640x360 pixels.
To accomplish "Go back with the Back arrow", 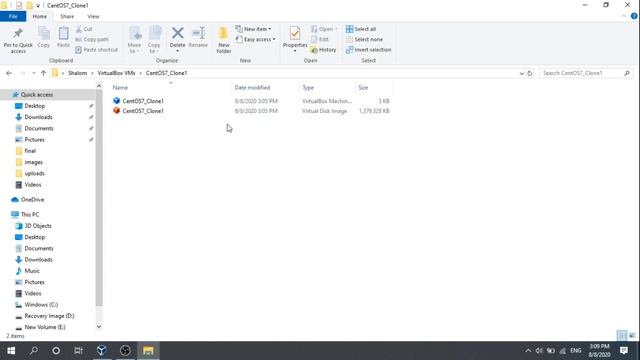I will (9, 73).
